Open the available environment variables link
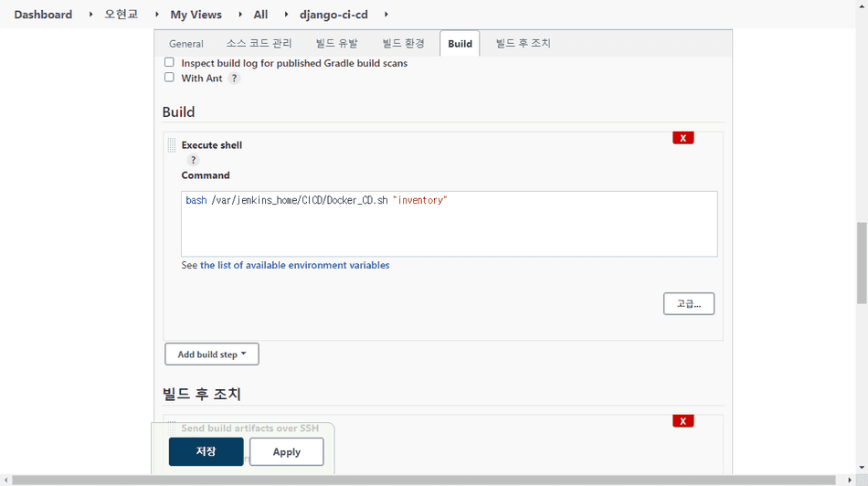 [294, 265]
